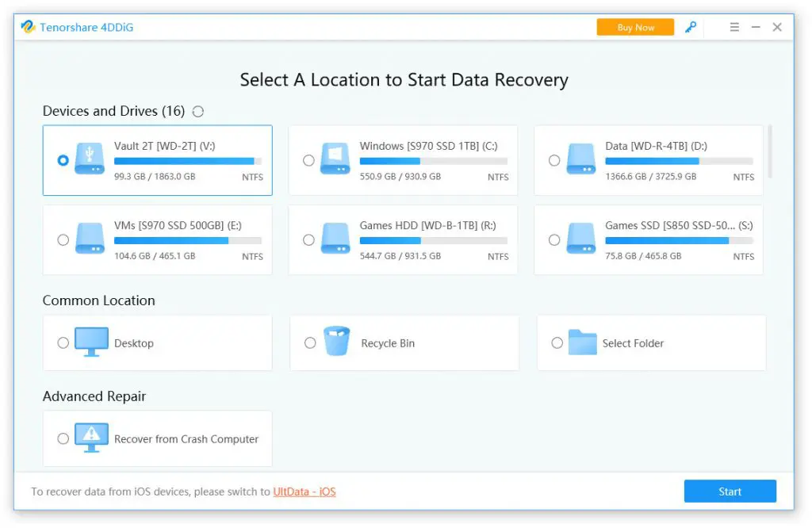Click the Select Folder icon
The height and width of the screenshot is (528, 812).
pyautogui.click(x=583, y=342)
